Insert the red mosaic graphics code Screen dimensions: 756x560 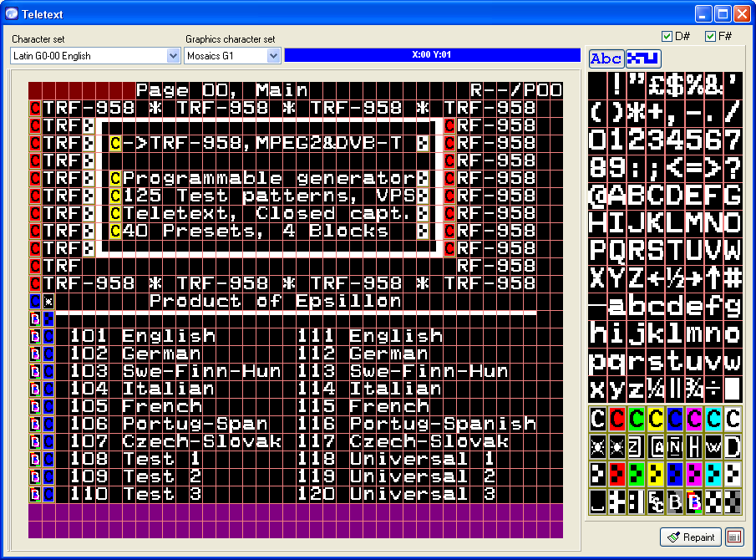(x=617, y=475)
